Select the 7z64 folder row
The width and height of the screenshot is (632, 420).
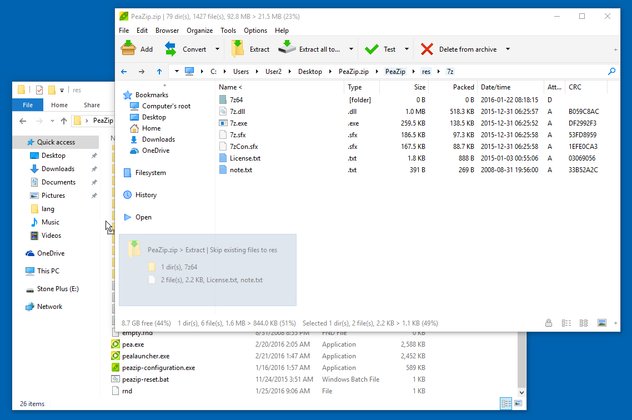[409, 100]
